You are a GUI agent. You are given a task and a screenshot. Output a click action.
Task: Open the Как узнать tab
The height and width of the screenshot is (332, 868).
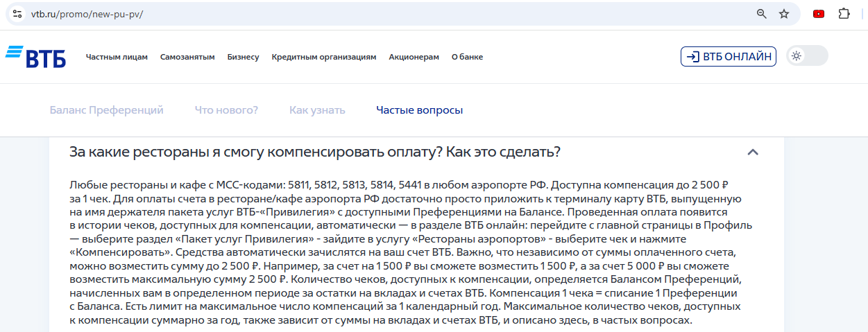point(317,110)
